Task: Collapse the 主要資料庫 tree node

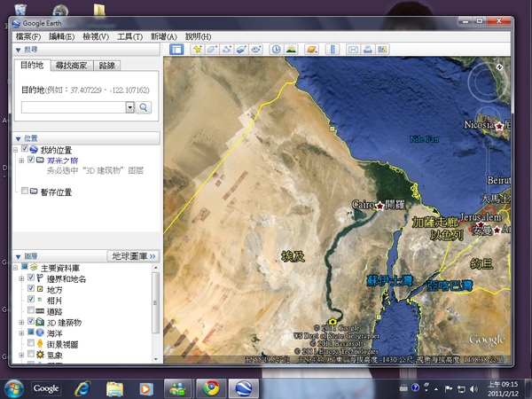Action: point(15,268)
